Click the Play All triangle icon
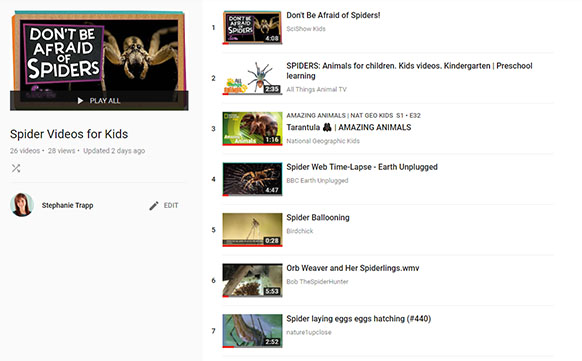582x361 pixels. coord(80,101)
